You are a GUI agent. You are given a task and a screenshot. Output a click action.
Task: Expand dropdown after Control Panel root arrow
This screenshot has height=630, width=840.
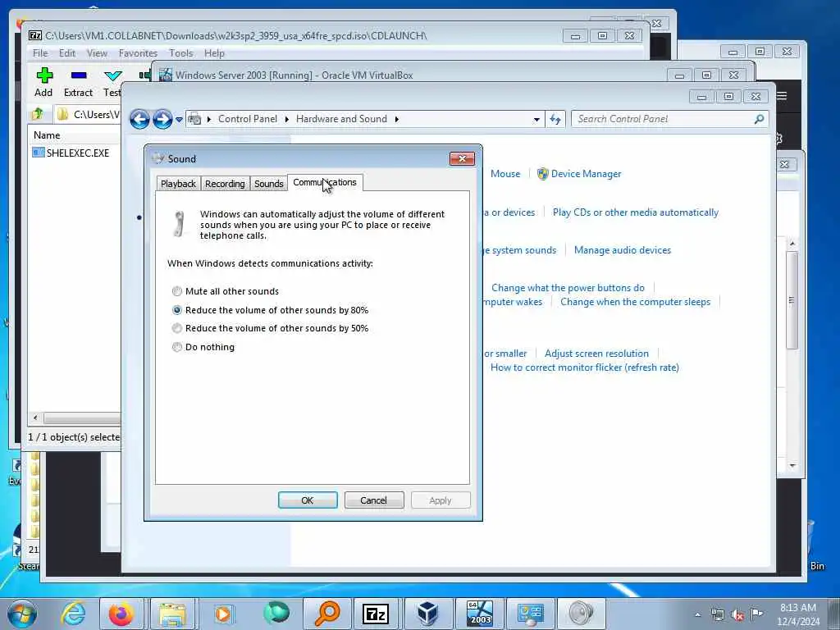pos(209,120)
